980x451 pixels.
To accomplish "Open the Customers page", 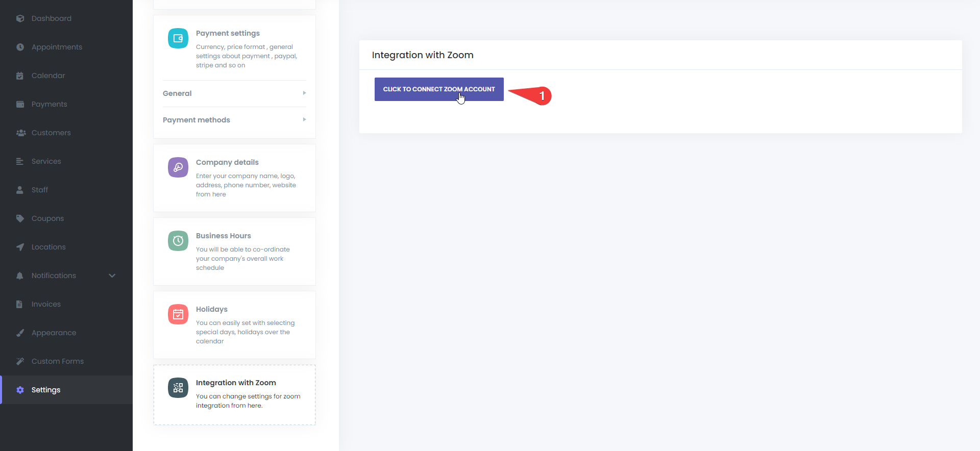I will [51, 133].
